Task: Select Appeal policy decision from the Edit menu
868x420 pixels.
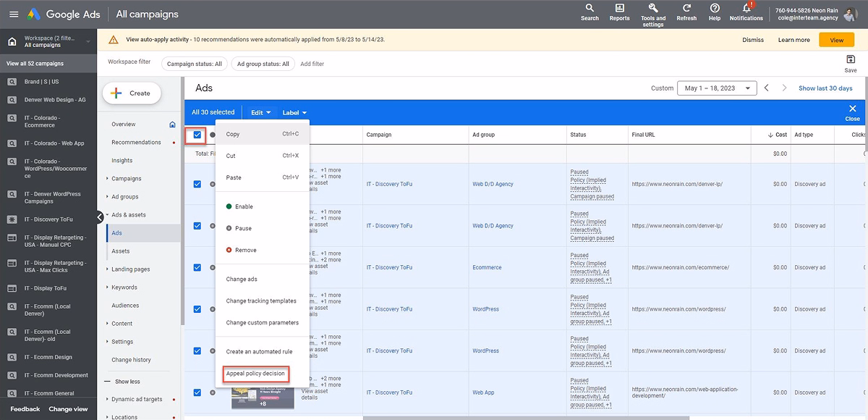Action: [x=255, y=373]
